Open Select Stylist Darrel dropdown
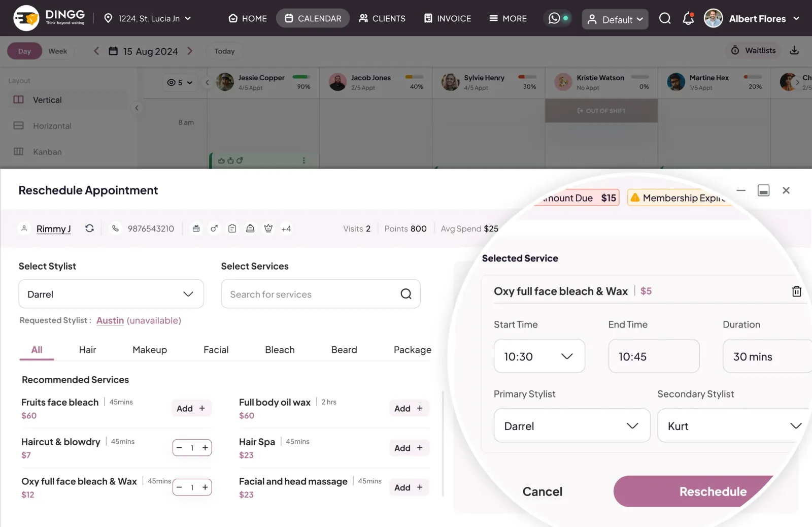The width and height of the screenshot is (812, 527). 111,294
